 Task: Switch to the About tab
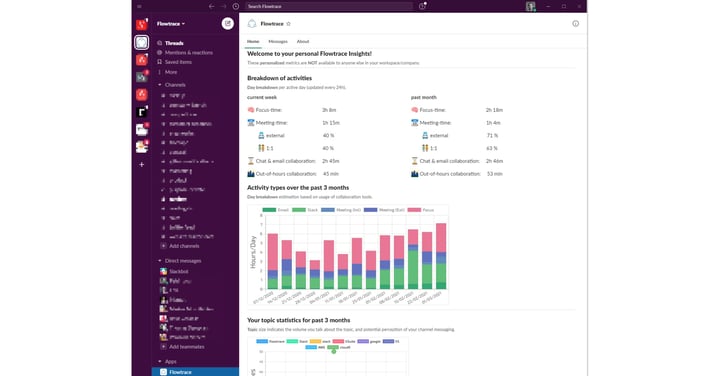303,42
